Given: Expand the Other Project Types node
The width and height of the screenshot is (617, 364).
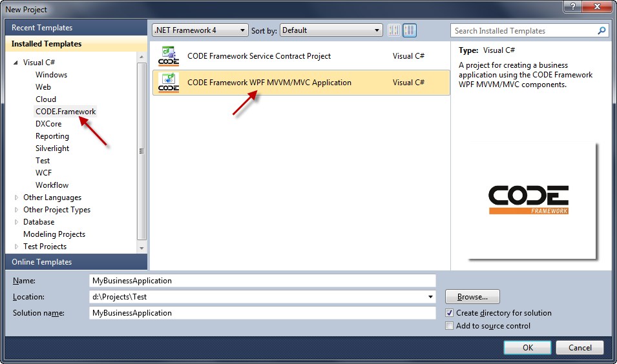Looking at the screenshot, I should click(16, 210).
